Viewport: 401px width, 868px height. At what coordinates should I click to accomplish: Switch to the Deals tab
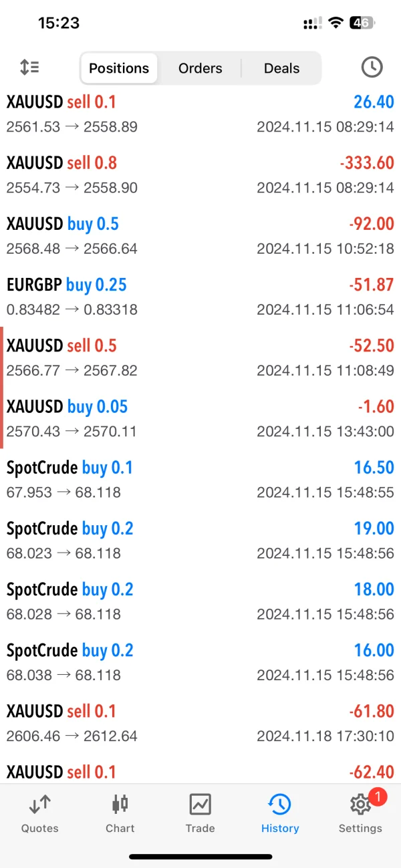(x=281, y=68)
